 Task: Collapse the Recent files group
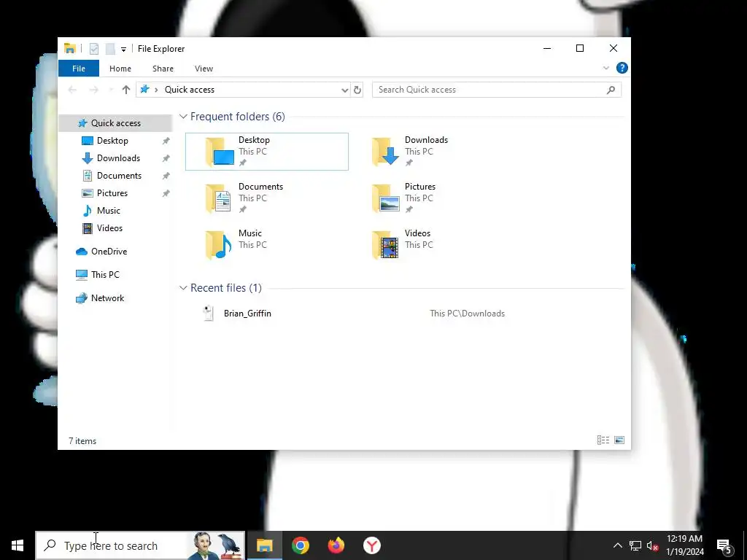pyautogui.click(x=183, y=287)
